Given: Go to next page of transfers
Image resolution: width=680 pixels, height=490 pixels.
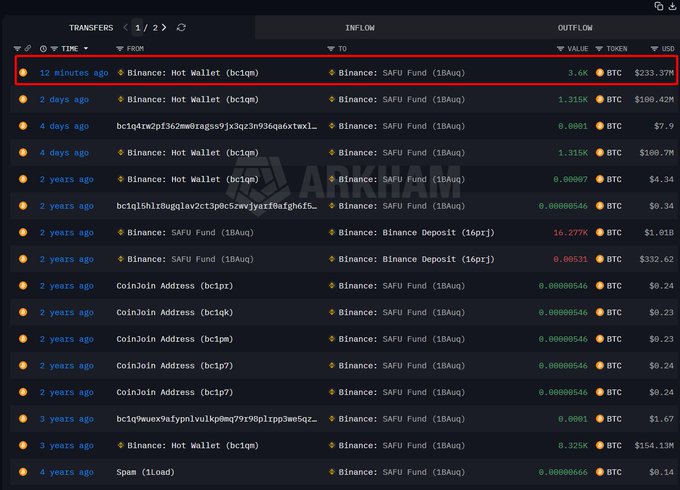Looking at the screenshot, I should click(x=164, y=28).
